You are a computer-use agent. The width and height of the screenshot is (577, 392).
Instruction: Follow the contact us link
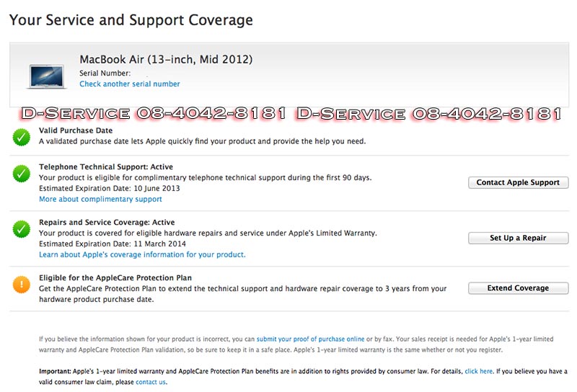tap(151, 382)
